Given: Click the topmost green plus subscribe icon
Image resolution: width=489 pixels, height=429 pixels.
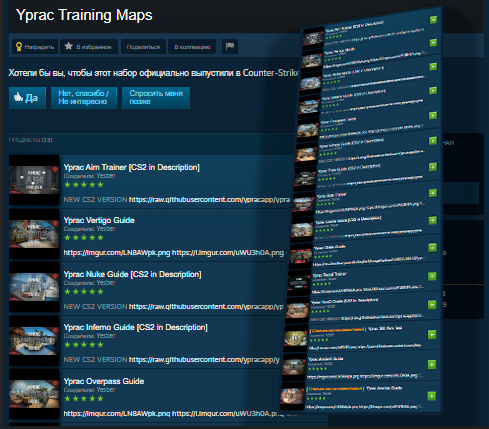Looking at the screenshot, I should (x=433, y=20).
